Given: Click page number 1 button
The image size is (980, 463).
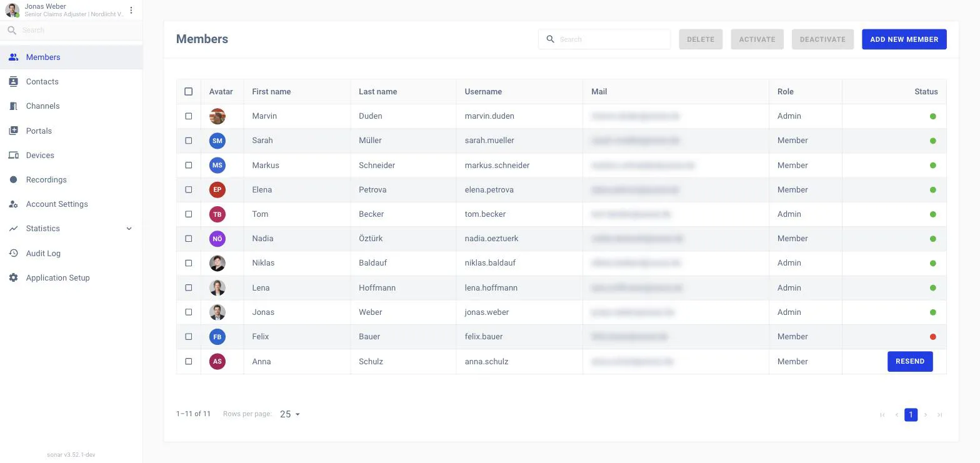Looking at the screenshot, I should pos(911,415).
